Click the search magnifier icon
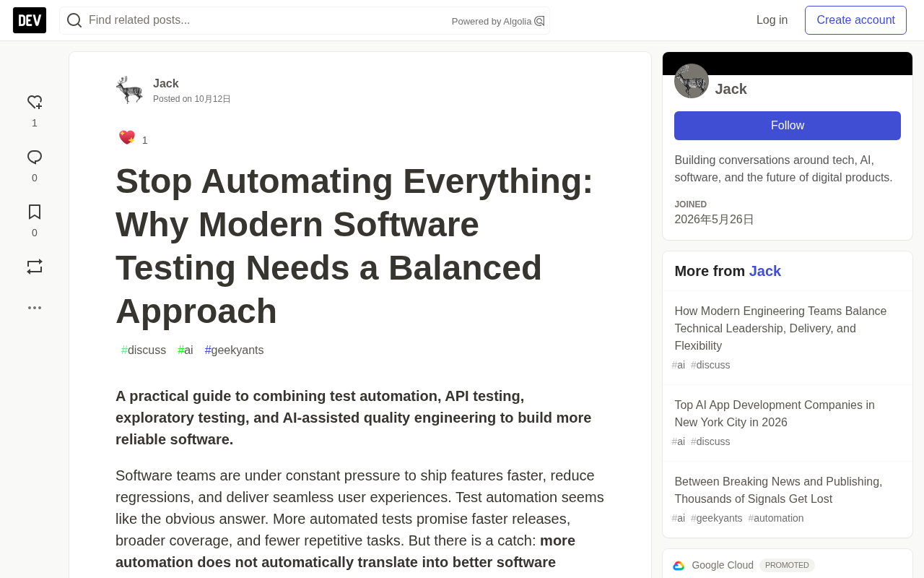This screenshot has width=924, height=578. click(x=74, y=20)
